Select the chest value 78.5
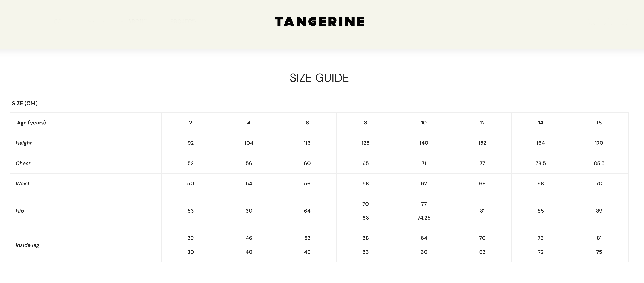The height and width of the screenshot is (283, 644). 540,164
